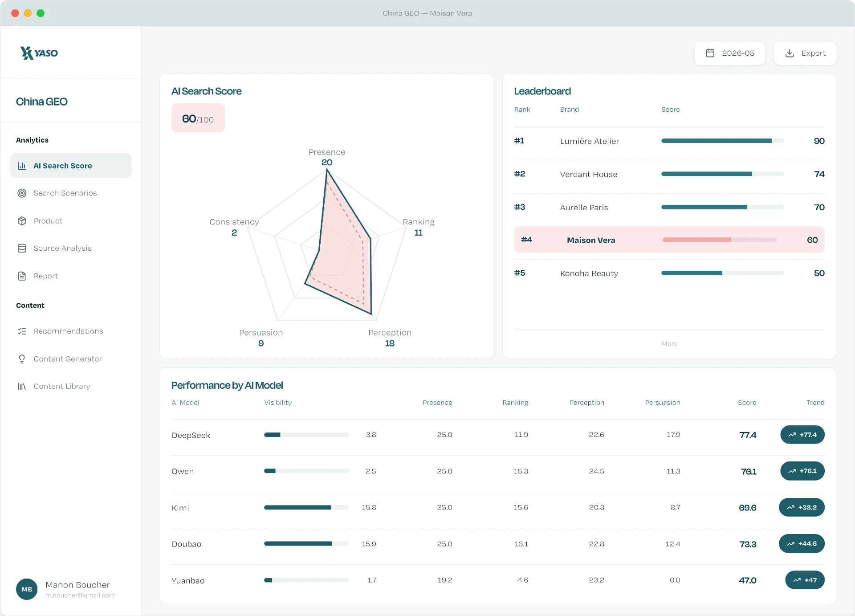Select the Konoha Beauty brand name
The height and width of the screenshot is (616, 855).
pos(589,273)
